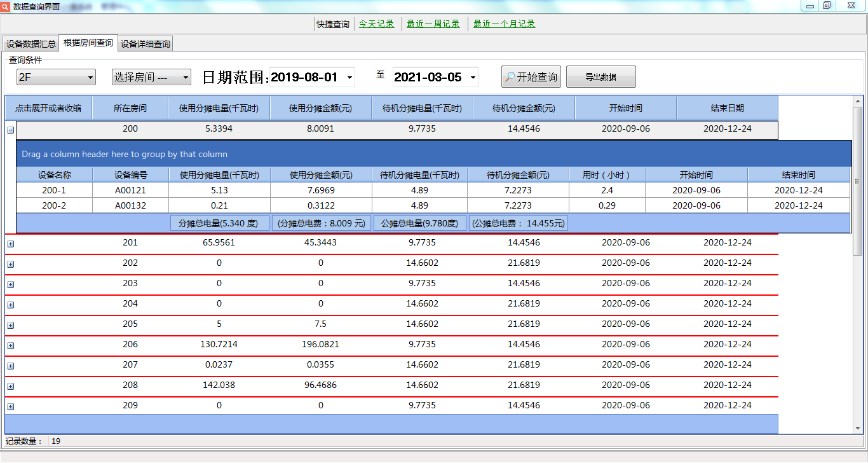This screenshot has width=868, height=463.
Task: Switch to 设备数据汇总 tab
Action: [x=31, y=44]
